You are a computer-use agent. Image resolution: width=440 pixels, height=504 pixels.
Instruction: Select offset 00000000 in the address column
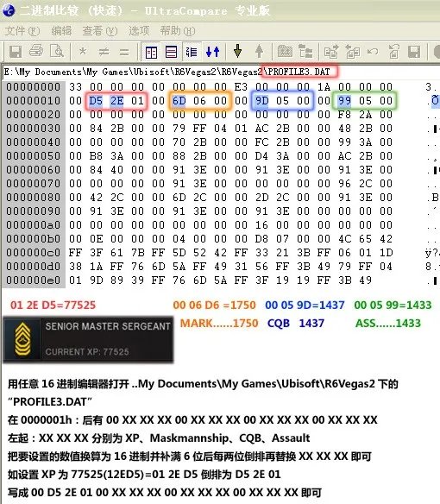point(34,87)
